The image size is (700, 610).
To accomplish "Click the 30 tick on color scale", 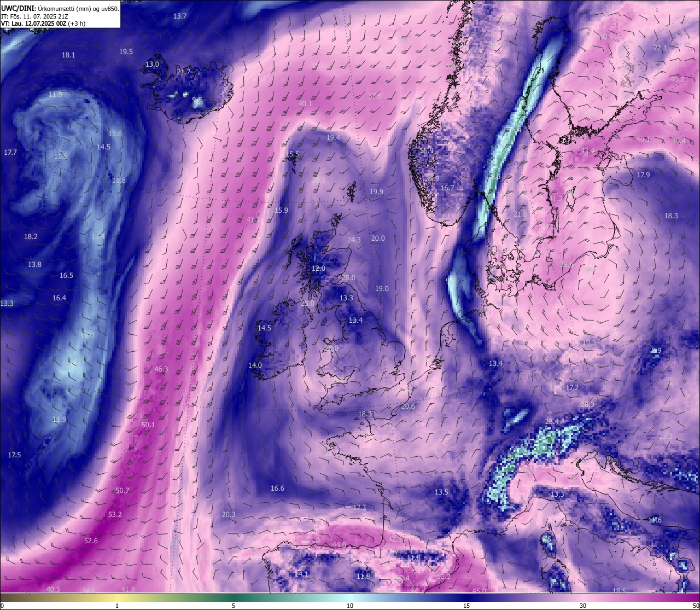I will 583,606.
